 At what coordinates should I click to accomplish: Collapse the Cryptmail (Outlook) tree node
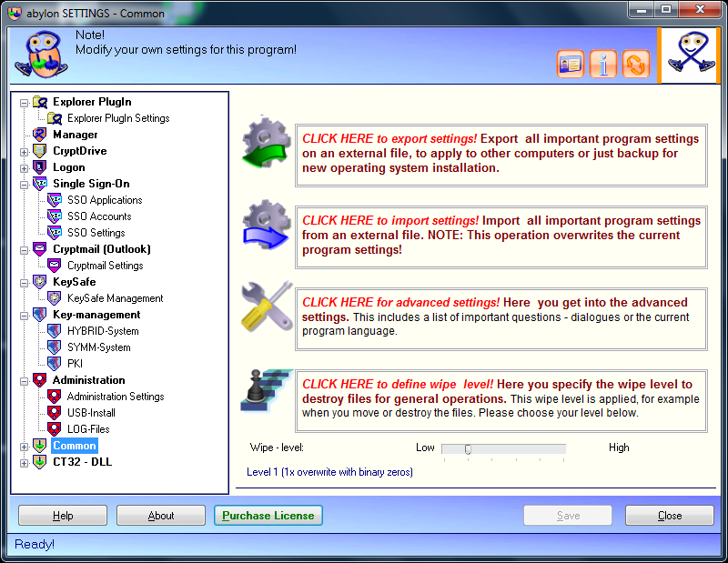tap(25, 250)
